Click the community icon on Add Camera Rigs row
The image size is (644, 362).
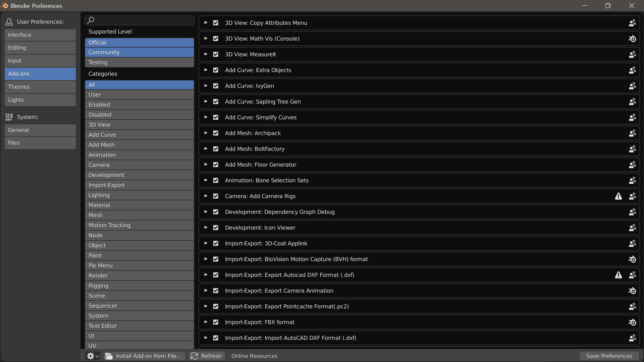[x=632, y=196]
